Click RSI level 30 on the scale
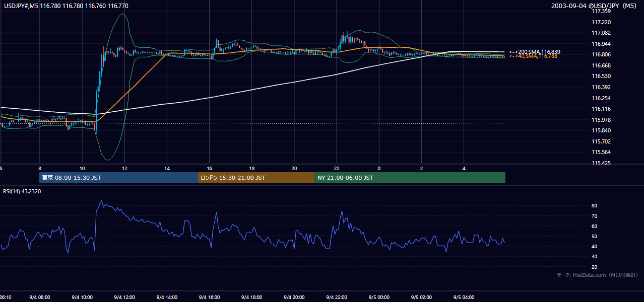The width and height of the screenshot is (644, 302). (x=594, y=257)
